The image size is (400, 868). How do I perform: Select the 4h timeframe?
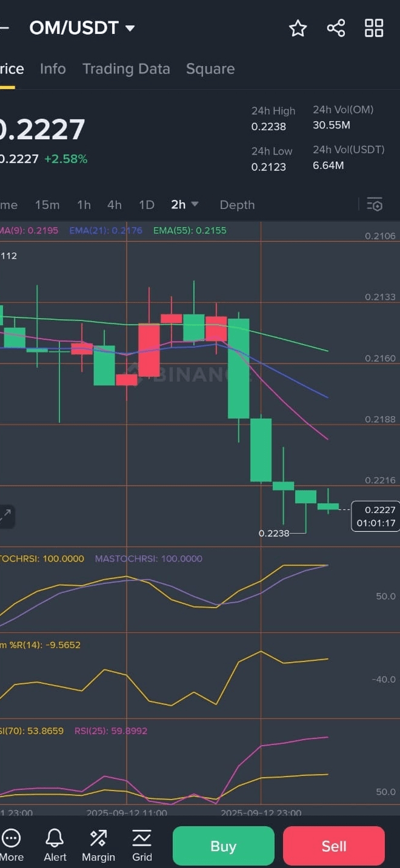click(x=115, y=205)
